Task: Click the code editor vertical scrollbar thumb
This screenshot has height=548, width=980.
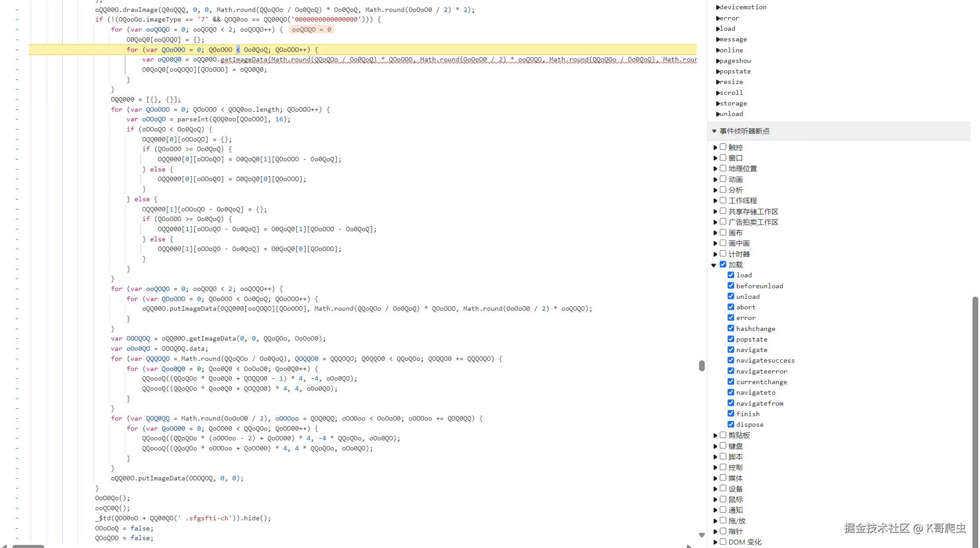Action: [x=702, y=366]
